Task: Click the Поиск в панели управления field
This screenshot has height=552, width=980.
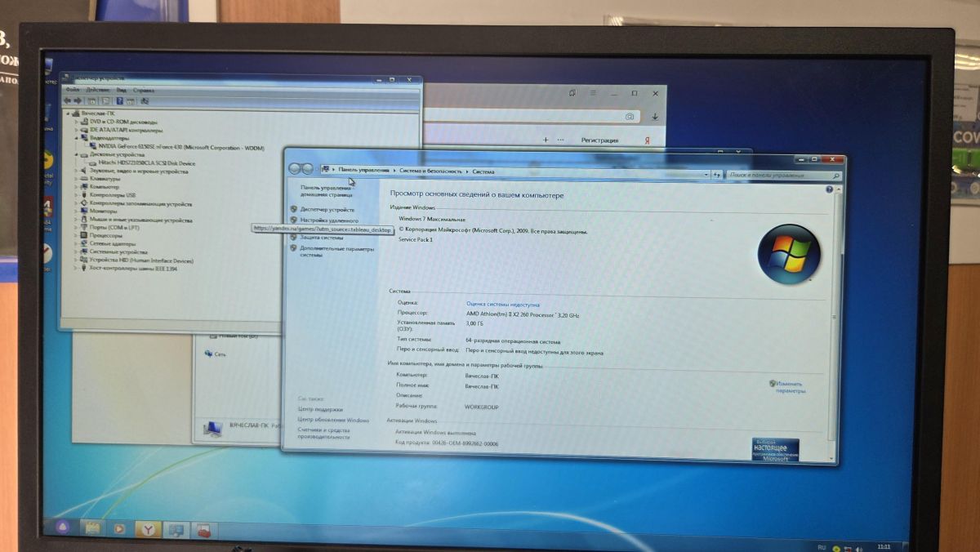Action: click(784, 176)
